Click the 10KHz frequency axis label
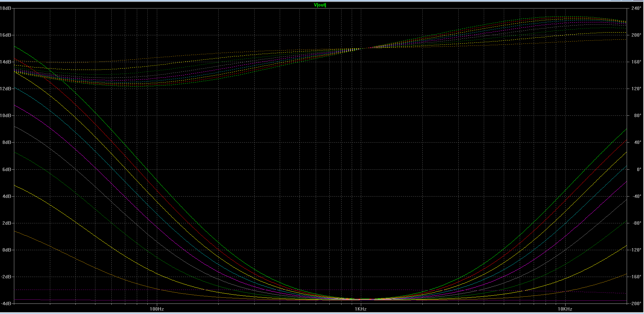The image size is (644, 314). coord(565,309)
